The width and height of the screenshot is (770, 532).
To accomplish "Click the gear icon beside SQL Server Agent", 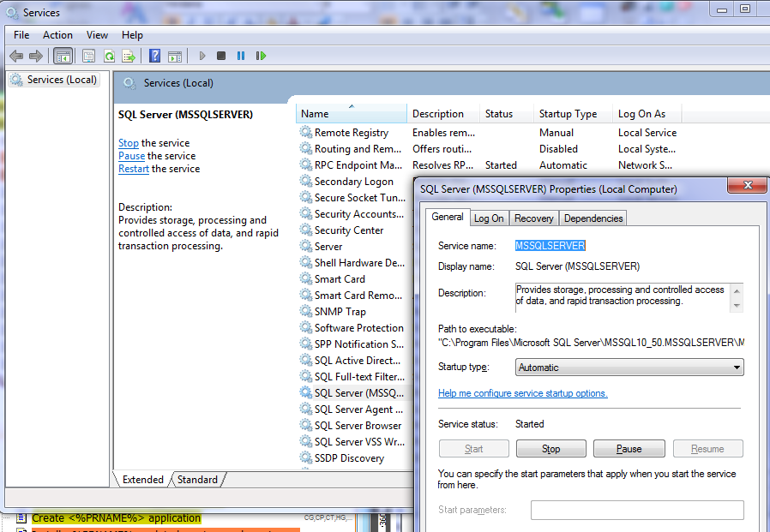I will [x=306, y=409].
